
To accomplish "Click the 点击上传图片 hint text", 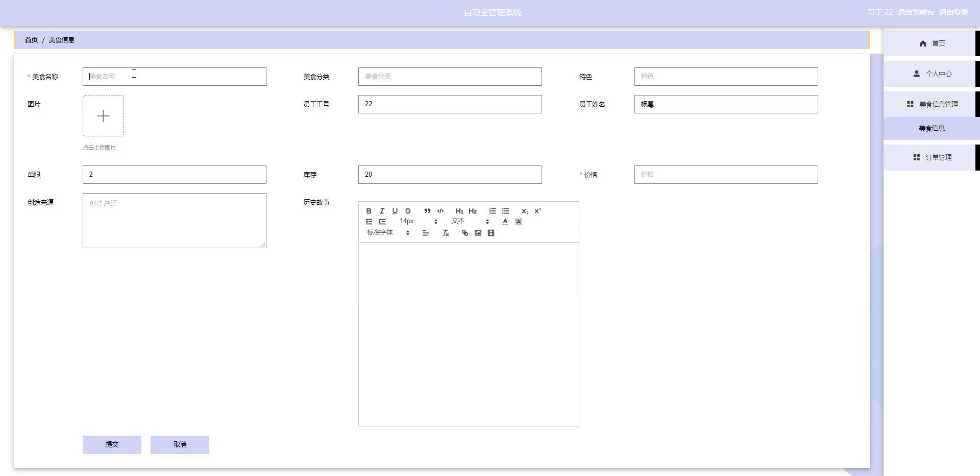I will [x=99, y=148].
